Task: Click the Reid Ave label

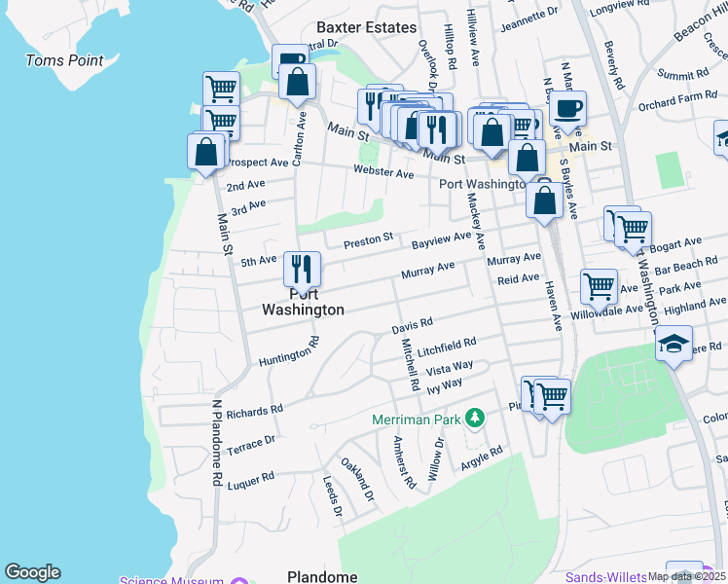Action: 518,279
